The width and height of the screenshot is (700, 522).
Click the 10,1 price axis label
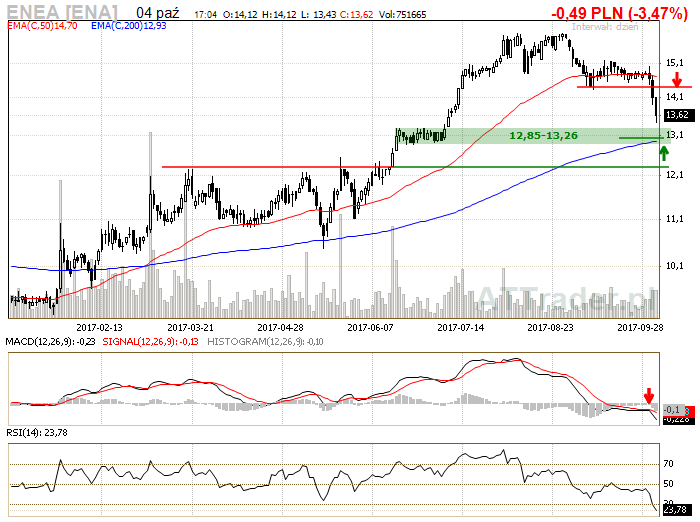[675, 266]
